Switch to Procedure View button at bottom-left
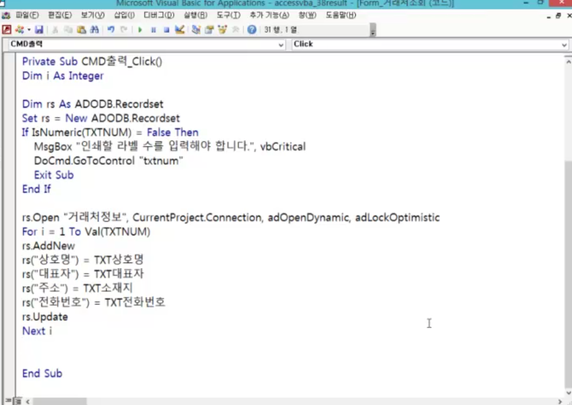The height and width of the screenshot is (405, 572). [x=8, y=401]
